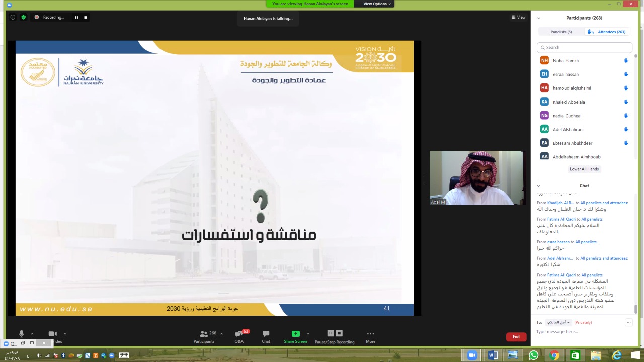This screenshot has width=644, height=362.
Task: Collapse the Participants panel chevron
Action: [538, 18]
